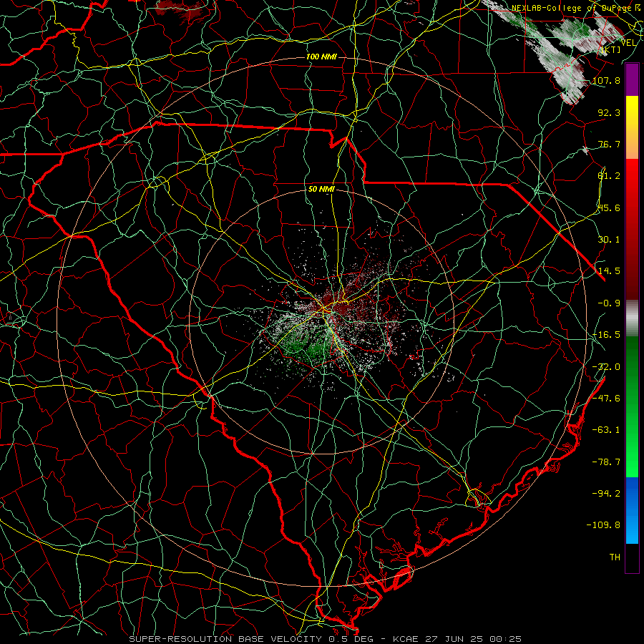The width and height of the screenshot is (644, 644).
Task: Click the "100 NMI" range ring label
Action: coord(321,57)
